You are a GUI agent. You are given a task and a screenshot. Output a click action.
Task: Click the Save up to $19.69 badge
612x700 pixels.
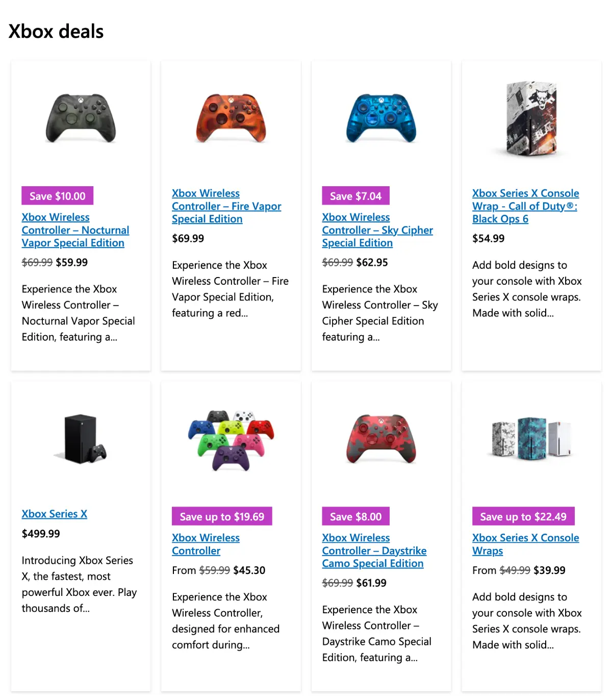coord(222,516)
